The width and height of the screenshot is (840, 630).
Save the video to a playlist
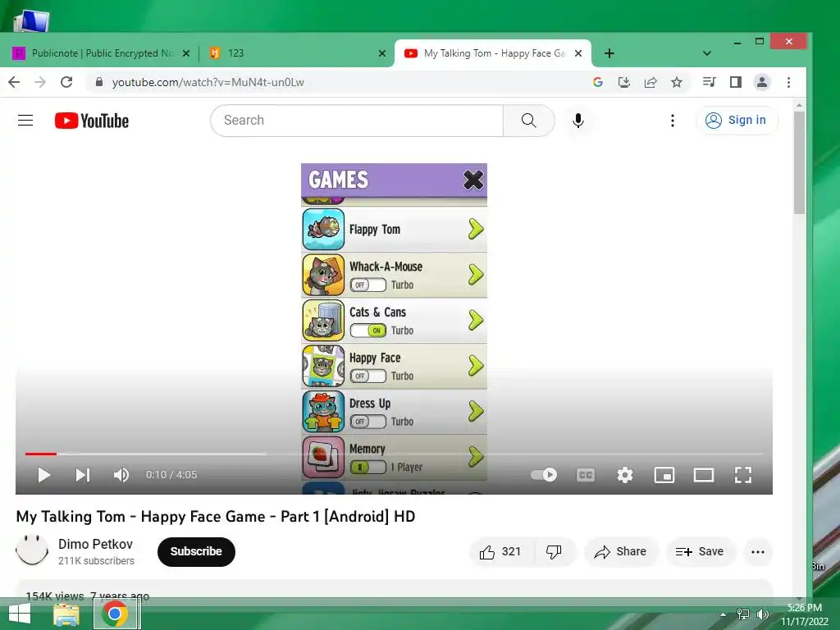(700, 552)
